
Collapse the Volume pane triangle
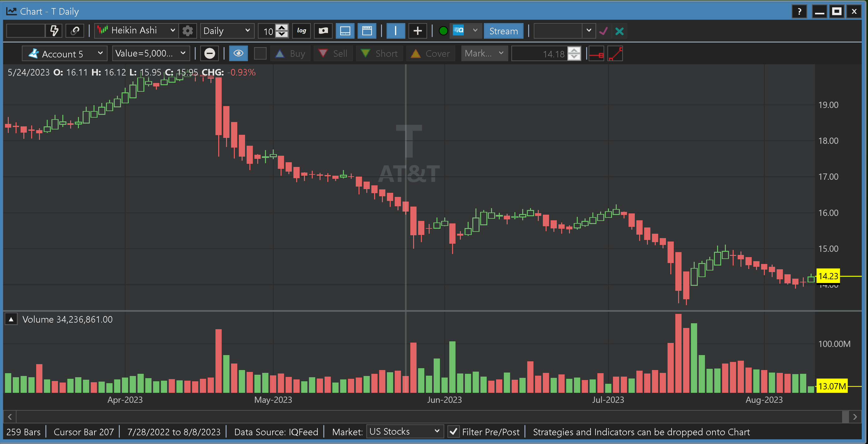(x=11, y=319)
